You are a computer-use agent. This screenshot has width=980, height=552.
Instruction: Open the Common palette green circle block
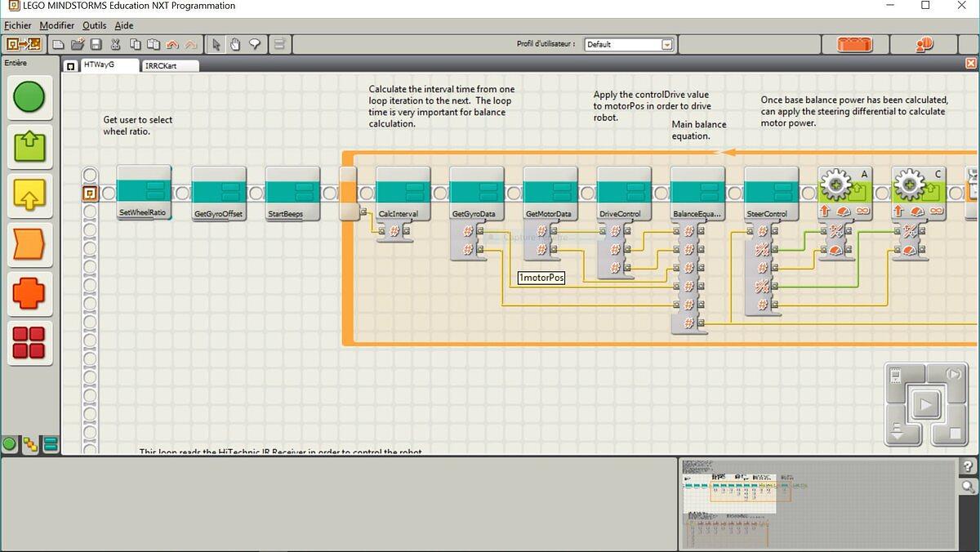(x=29, y=98)
